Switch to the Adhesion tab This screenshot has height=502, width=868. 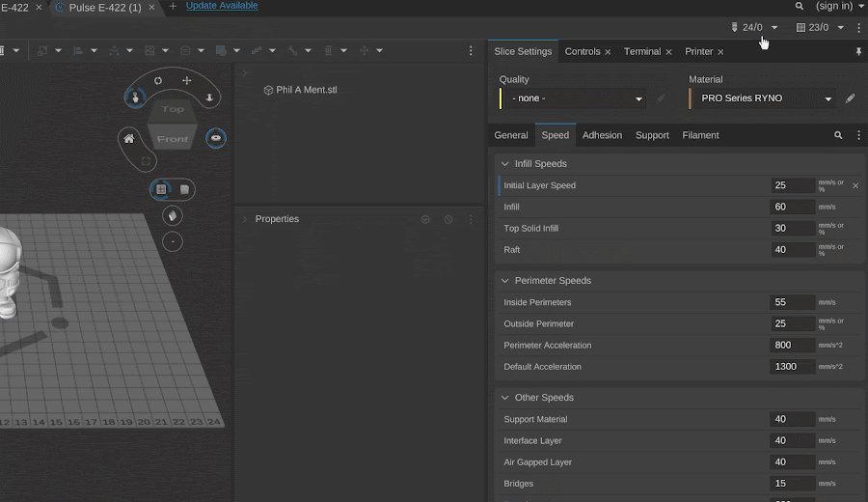pos(602,136)
